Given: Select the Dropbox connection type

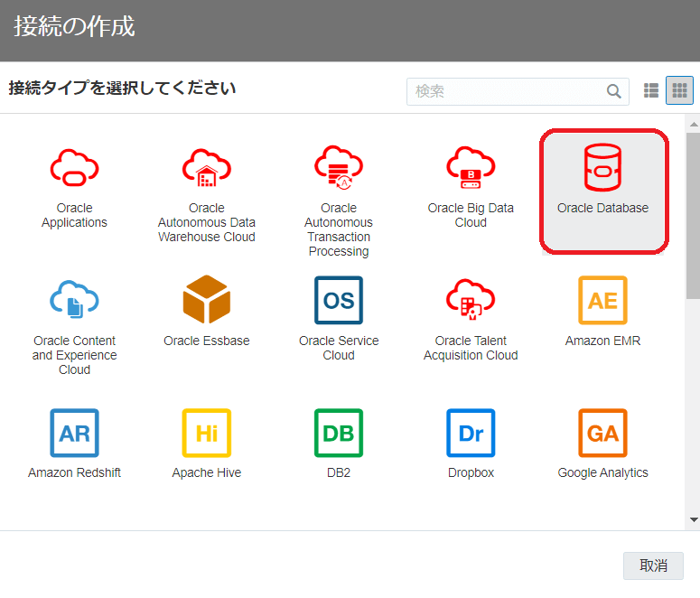Looking at the screenshot, I should [471, 433].
